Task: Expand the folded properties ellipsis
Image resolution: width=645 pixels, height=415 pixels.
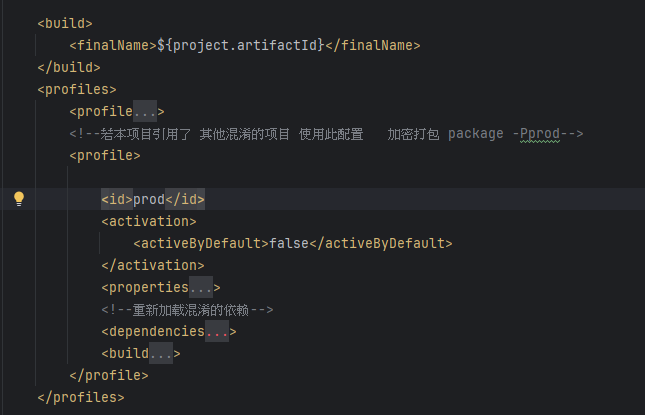Action: (201, 287)
